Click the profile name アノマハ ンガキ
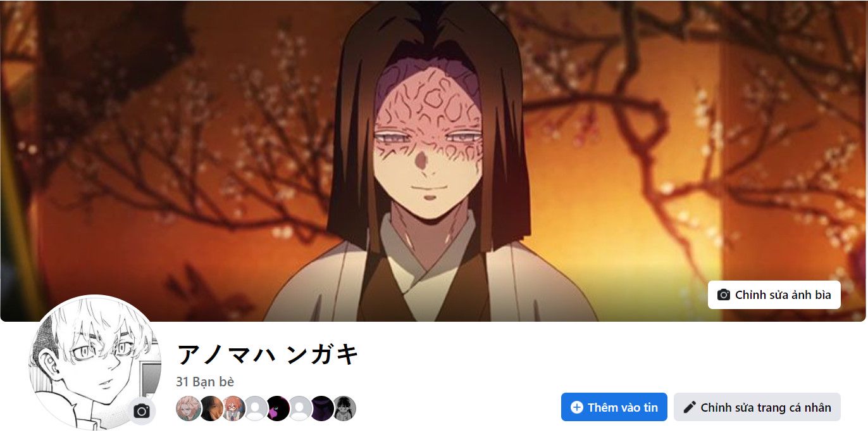 268,354
